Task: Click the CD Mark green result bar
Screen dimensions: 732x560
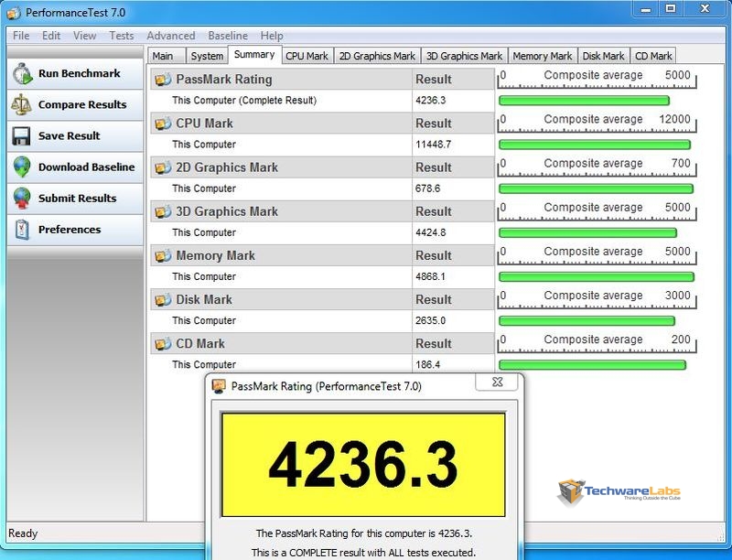Action: (592, 364)
